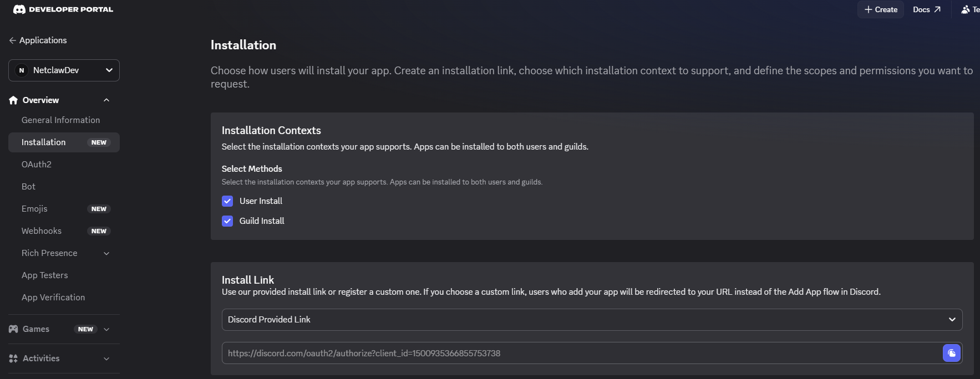Click the Discord logo in Developer Portal header
This screenshot has height=379, width=980.
point(19,9)
